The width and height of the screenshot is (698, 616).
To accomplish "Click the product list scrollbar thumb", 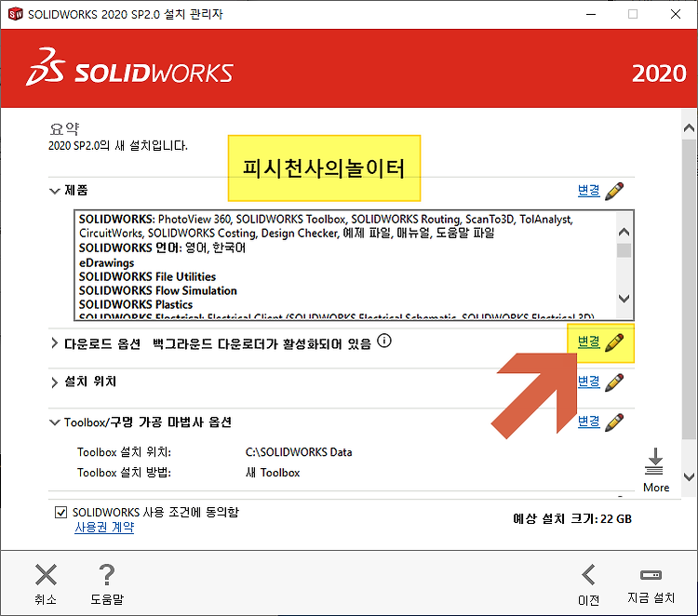I will click(624, 250).
